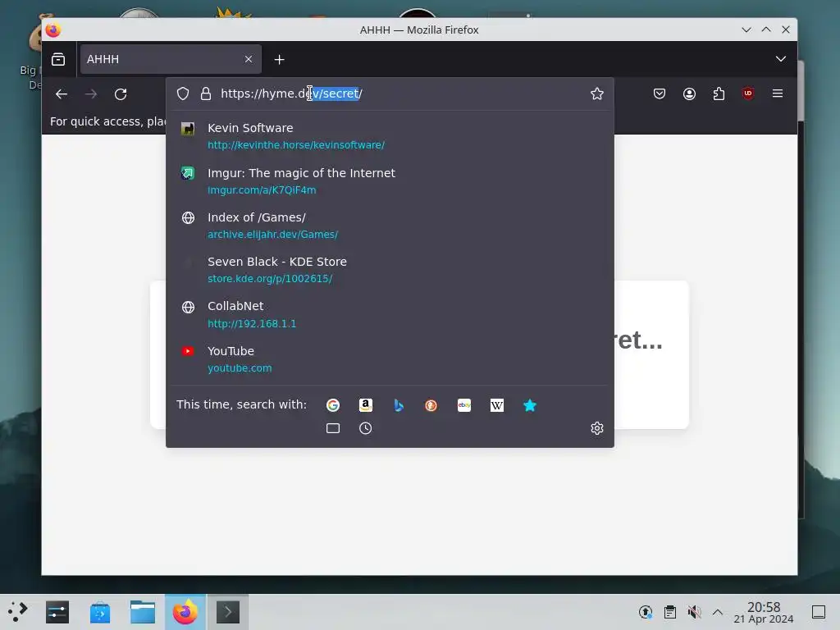The image size is (840, 630).
Task: Click into the URL address field
Action: 402,94
